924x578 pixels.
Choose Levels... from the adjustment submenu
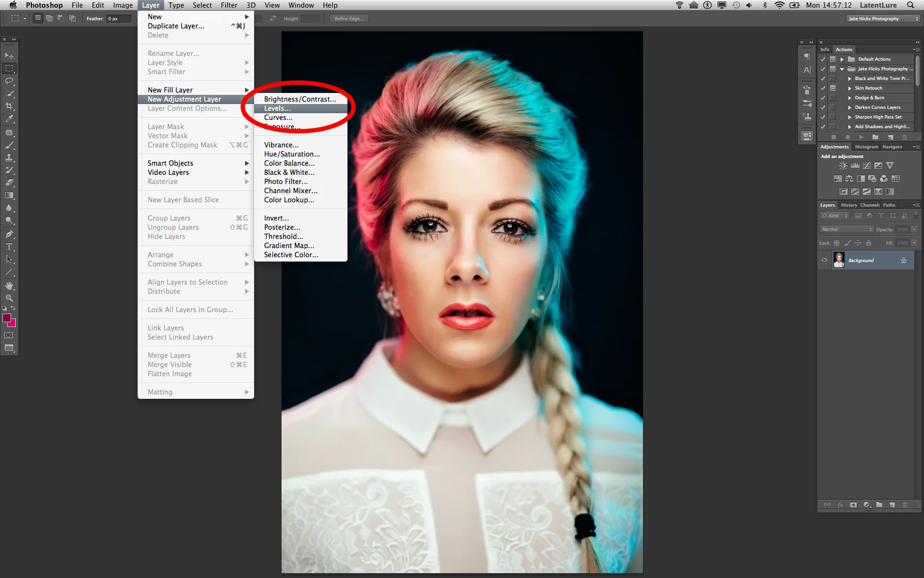(277, 108)
